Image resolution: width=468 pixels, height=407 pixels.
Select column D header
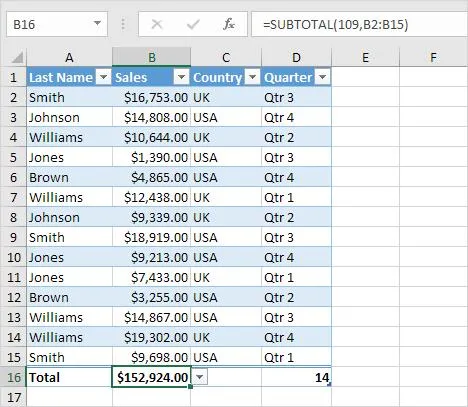(296, 57)
